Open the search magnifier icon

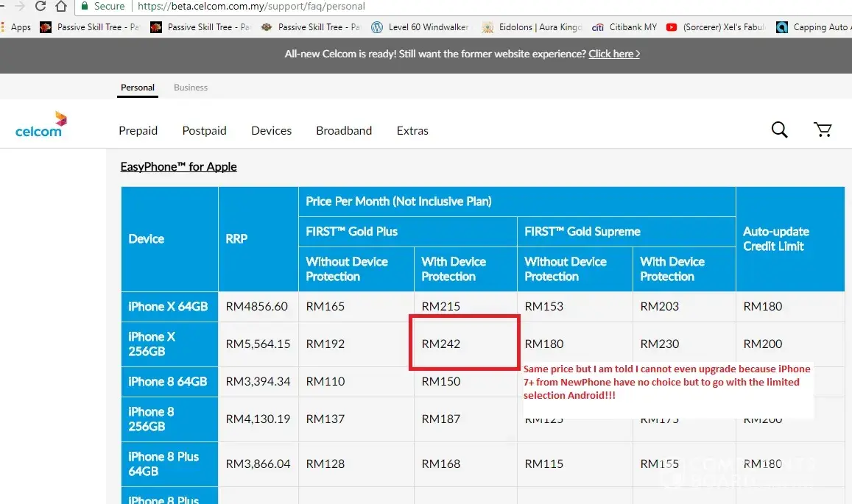779,130
